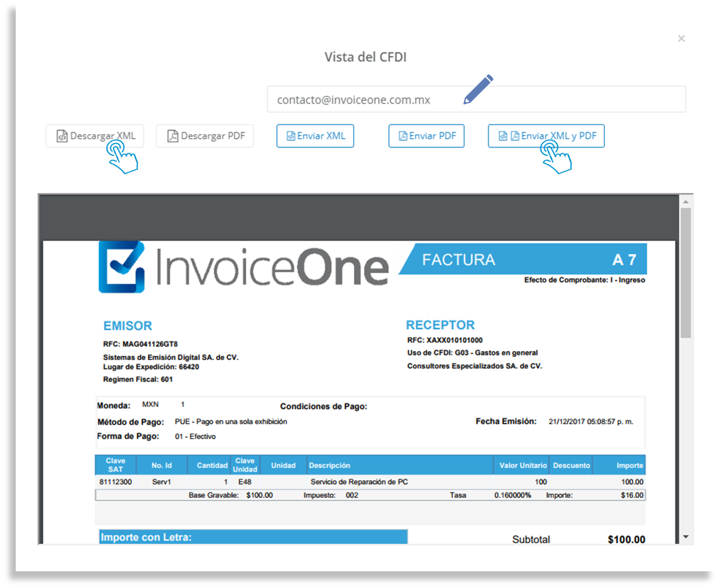Click the 81112300 SAT key cell

tap(116, 482)
